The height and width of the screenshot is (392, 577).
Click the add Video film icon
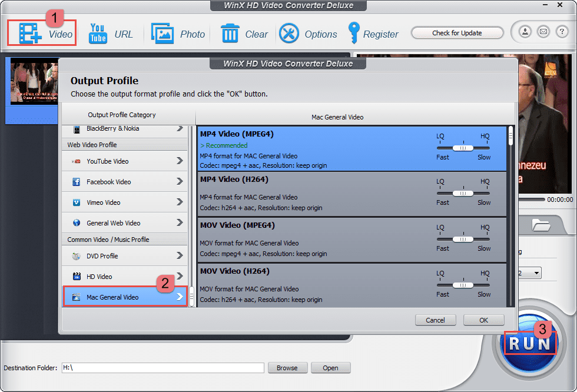30,34
